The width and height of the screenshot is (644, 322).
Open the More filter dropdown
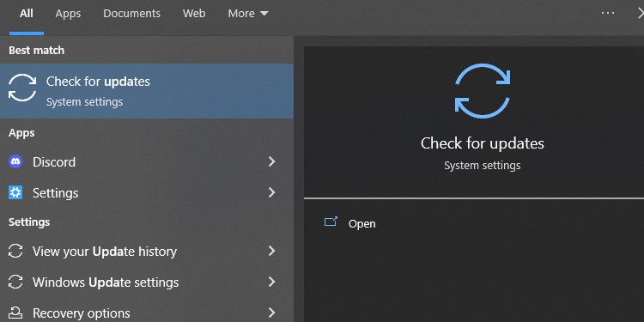click(248, 14)
